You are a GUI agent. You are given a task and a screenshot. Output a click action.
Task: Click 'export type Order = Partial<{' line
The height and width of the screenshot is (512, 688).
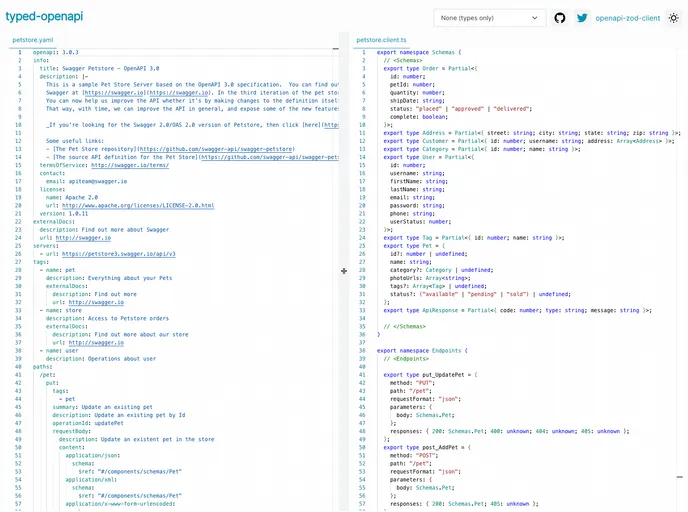tap(430, 68)
